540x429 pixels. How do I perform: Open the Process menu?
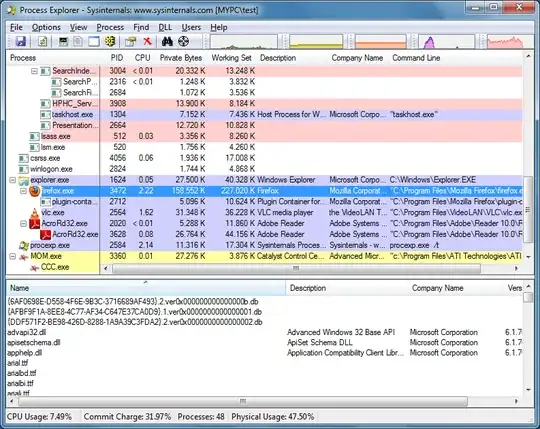pos(110,27)
